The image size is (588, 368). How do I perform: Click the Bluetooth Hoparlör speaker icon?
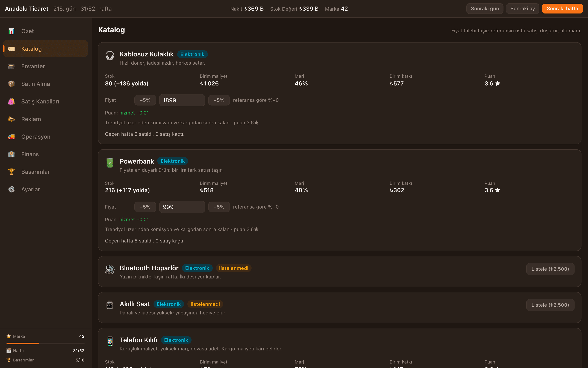pos(110,269)
